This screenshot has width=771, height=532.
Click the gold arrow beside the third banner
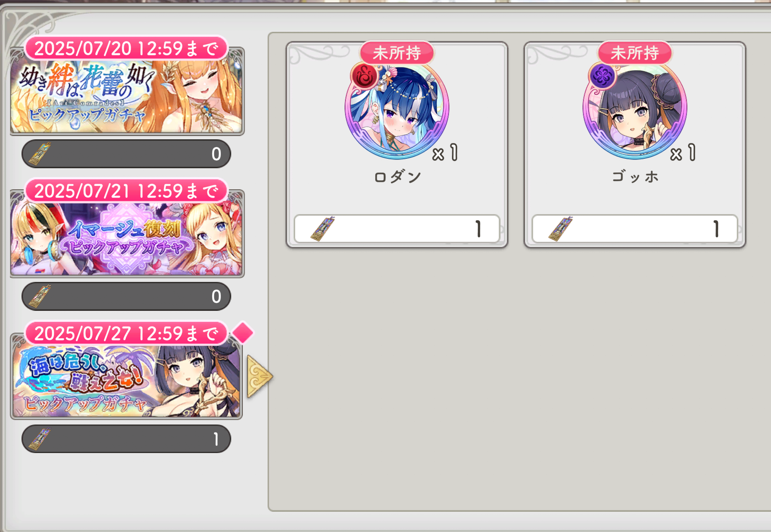[x=259, y=376]
